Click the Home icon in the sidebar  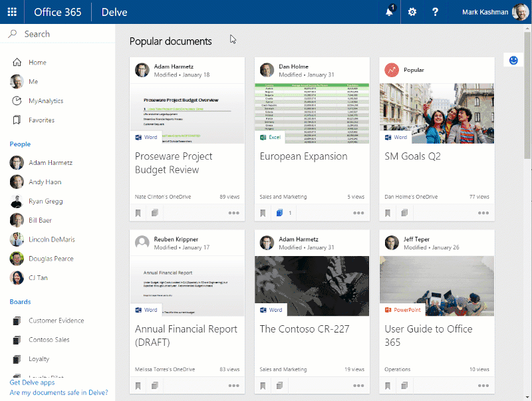tap(17, 63)
